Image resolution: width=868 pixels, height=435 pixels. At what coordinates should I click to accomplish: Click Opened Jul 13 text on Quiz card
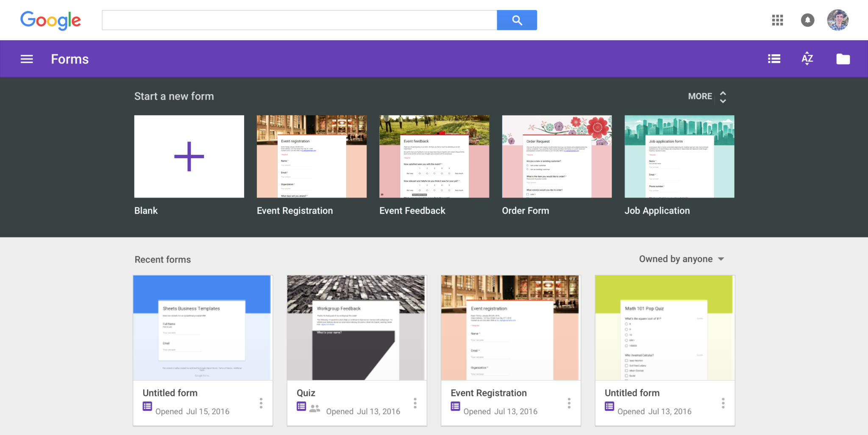(x=363, y=411)
